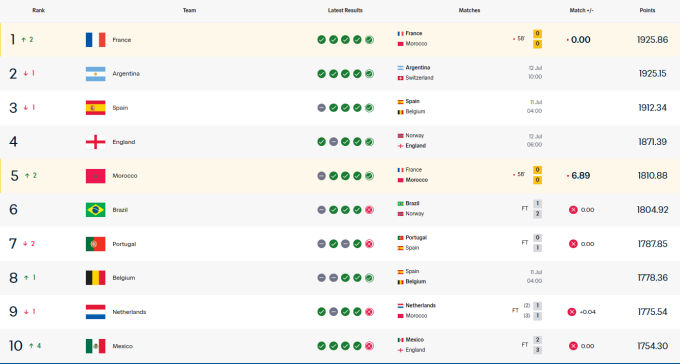
Task: Click Mexico's red loss icon in Latest Results
Action: 369,346
